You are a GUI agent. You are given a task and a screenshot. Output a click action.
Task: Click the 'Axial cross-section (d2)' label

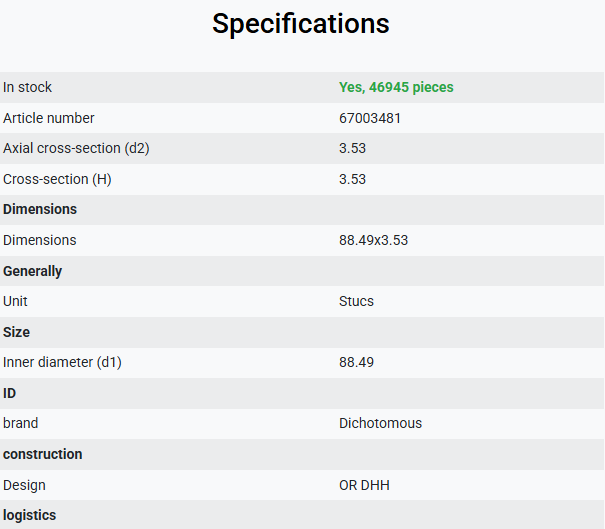[x=76, y=149]
